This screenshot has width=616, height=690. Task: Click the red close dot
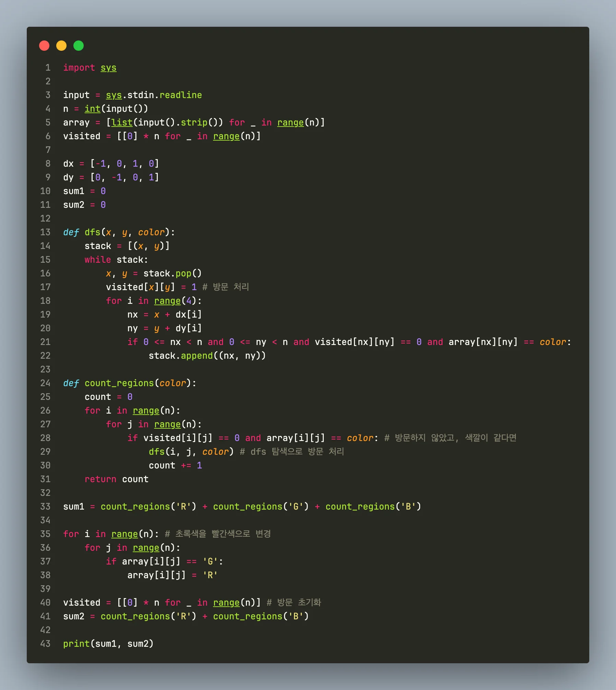(x=44, y=46)
